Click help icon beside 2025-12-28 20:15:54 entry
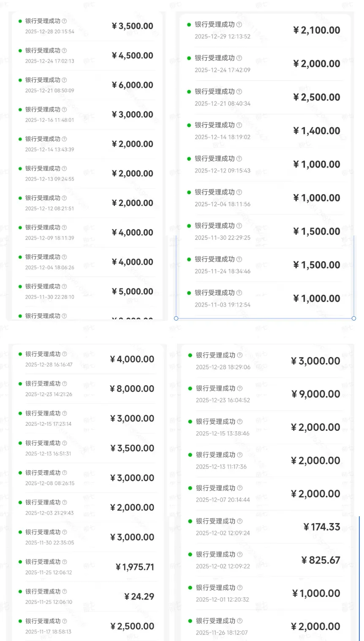This screenshot has height=641, width=364. coord(64,21)
